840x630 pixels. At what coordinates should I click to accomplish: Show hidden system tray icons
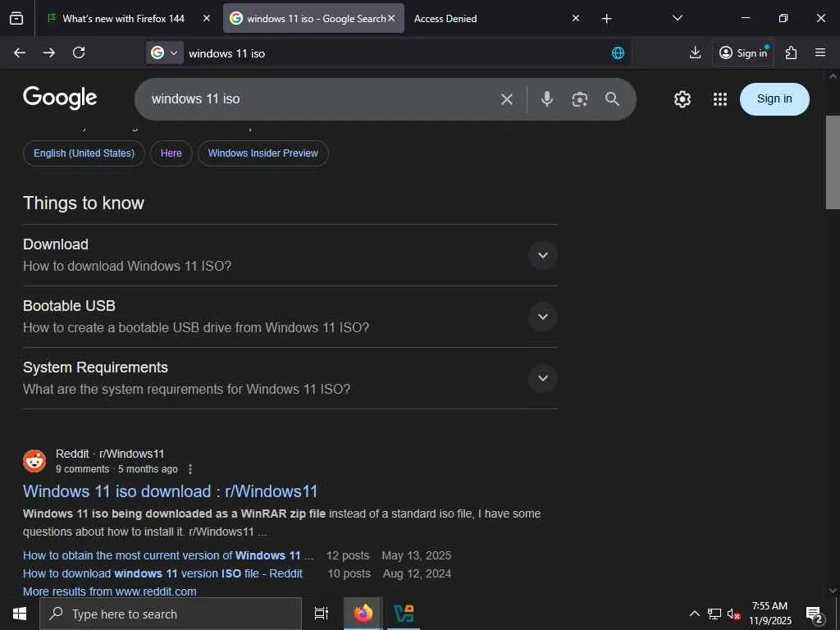694,614
